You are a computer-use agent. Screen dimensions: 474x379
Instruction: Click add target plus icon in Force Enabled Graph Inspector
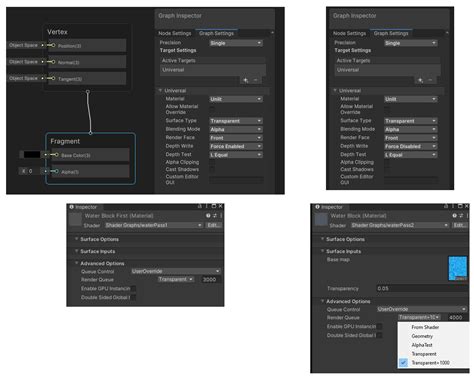[245, 80]
